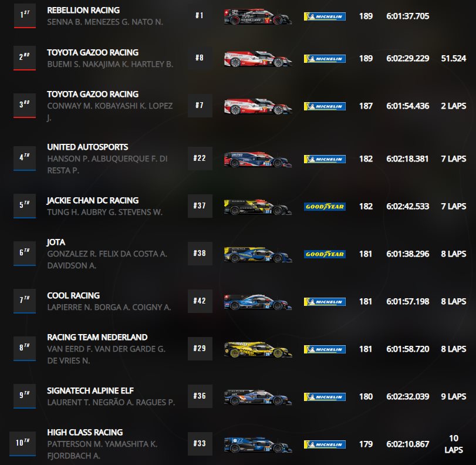Click the #36 number badge for Signatech Alpine

[200, 396]
